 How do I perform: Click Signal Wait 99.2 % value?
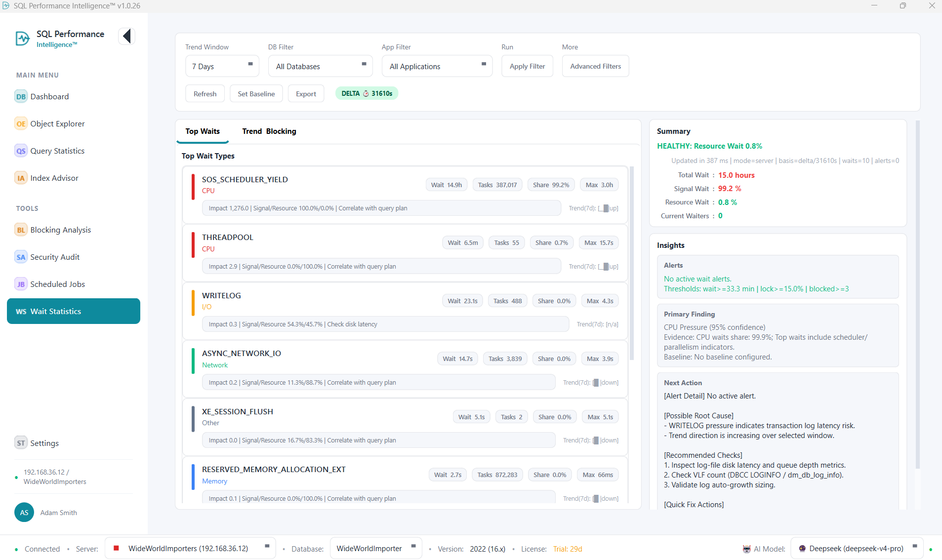point(730,189)
